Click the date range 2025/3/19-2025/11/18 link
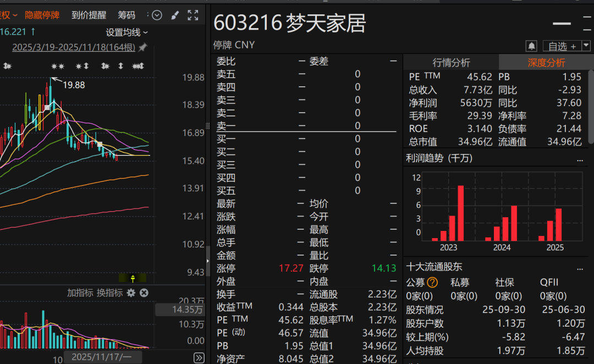 (74, 47)
